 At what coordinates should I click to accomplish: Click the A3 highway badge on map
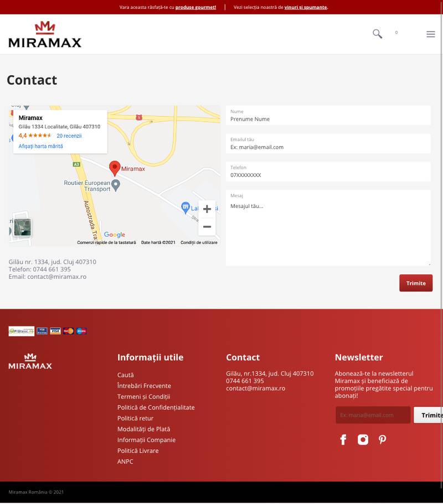pos(76,164)
